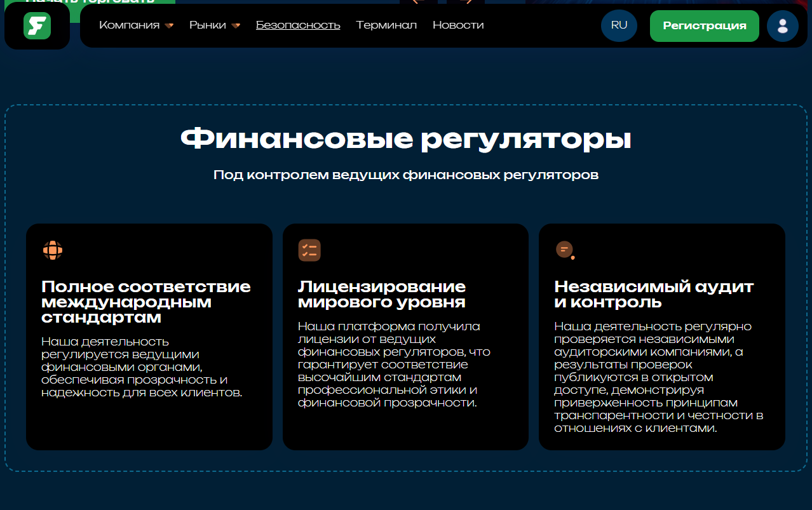Click the green F logo icon
Viewport: 812px width, 510px height.
[x=36, y=25]
